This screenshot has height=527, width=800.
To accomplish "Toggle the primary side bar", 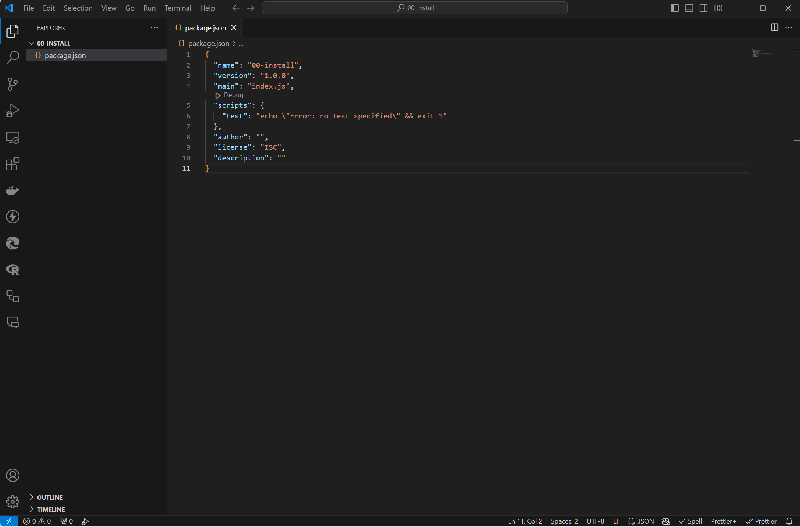I will click(675, 8).
